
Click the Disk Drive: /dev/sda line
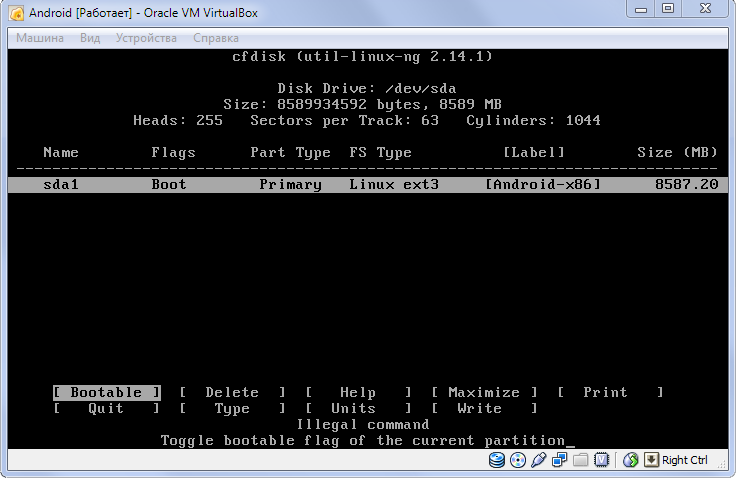click(367, 88)
